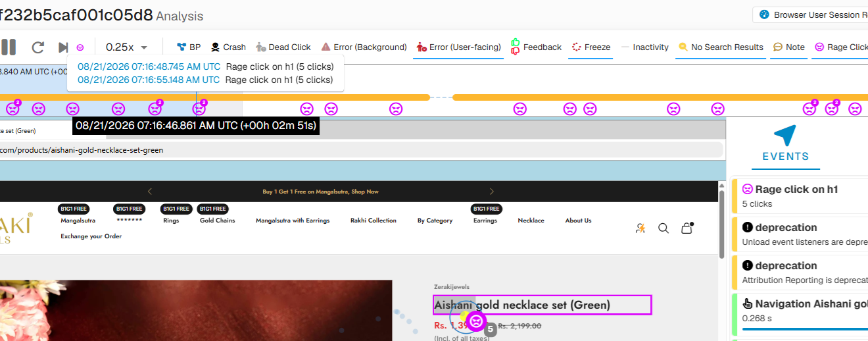The image size is (868, 341).
Task: Click the pointing hand icon on the Navigation event
Action: (747, 303)
